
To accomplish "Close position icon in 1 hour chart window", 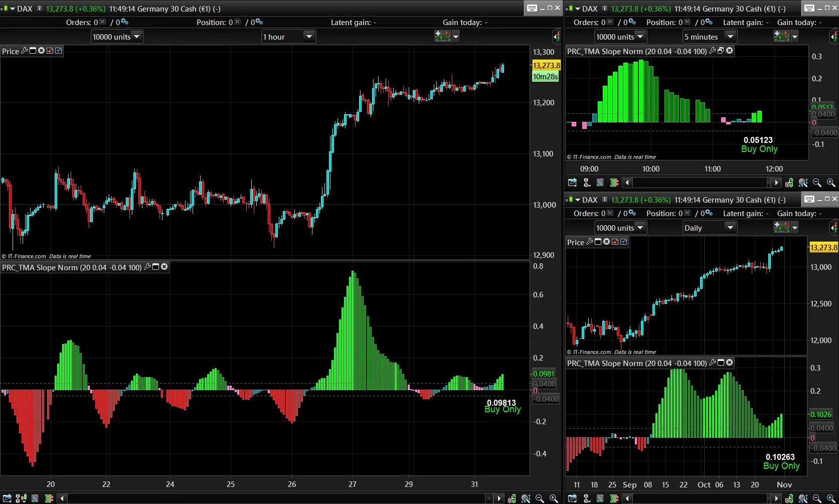I will coord(238,22).
